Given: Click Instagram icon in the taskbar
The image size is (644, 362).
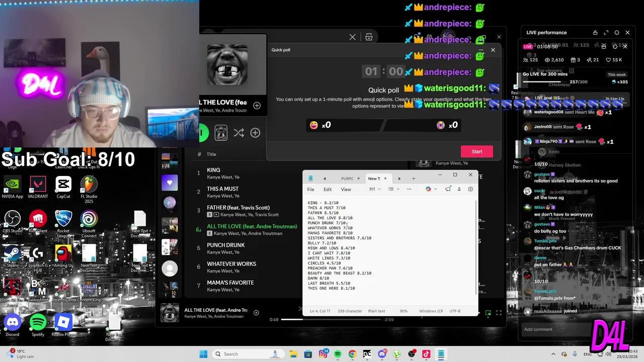Looking at the screenshot, I should [x=323, y=354].
